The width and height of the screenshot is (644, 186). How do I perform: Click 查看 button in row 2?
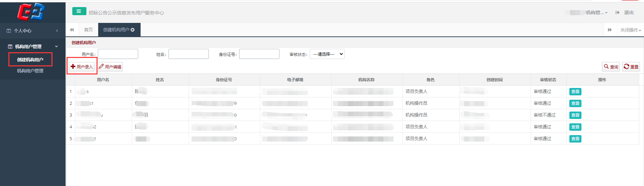[x=575, y=103]
